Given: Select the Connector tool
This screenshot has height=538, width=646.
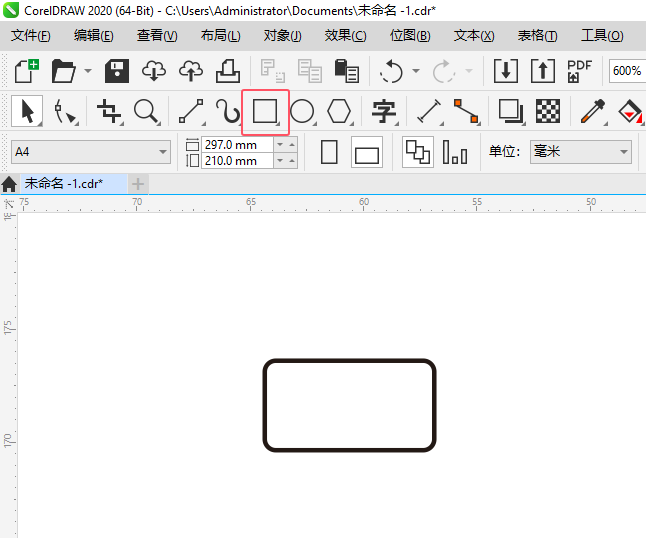Looking at the screenshot, I should tap(466, 111).
